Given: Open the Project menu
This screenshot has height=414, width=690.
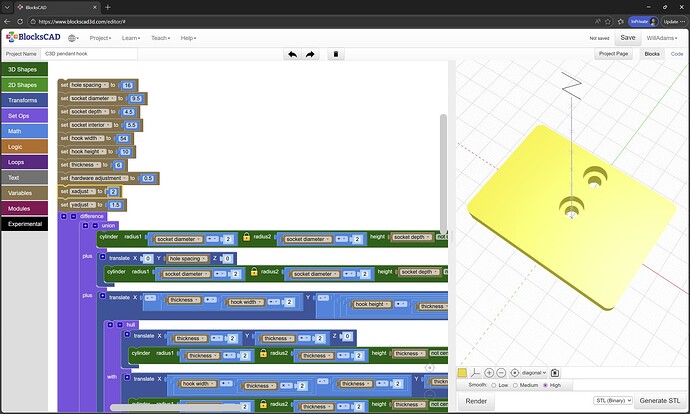Looking at the screenshot, I should pos(102,37).
